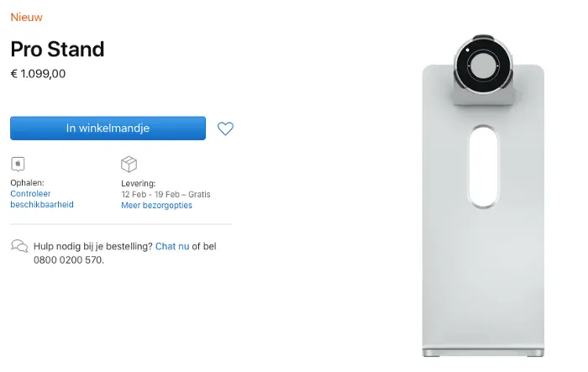Viewport: 588px width, 372px height.
Task: Click the Pro Stand product image
Action: point(483,196)
